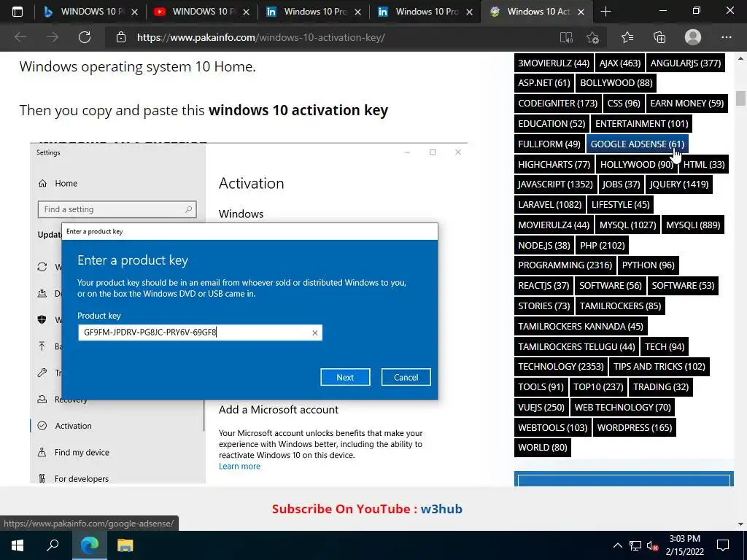Open the TAMILROCKERS KANNADA (45) tag
This screenshot has height=560, width=747.
(x=581, y=326)
